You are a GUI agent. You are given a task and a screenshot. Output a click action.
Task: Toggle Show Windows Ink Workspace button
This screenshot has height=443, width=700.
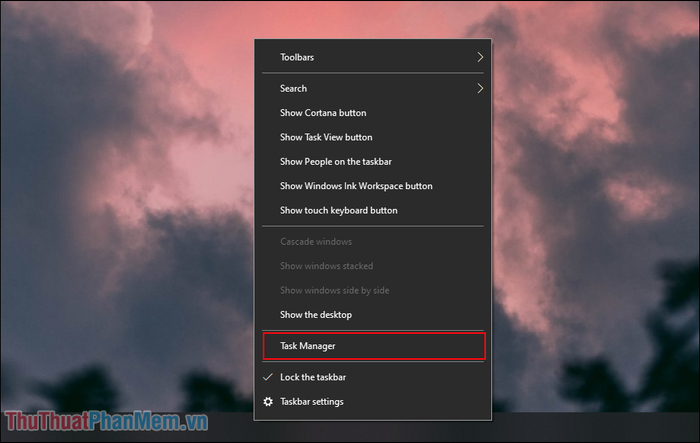[373, 186]
